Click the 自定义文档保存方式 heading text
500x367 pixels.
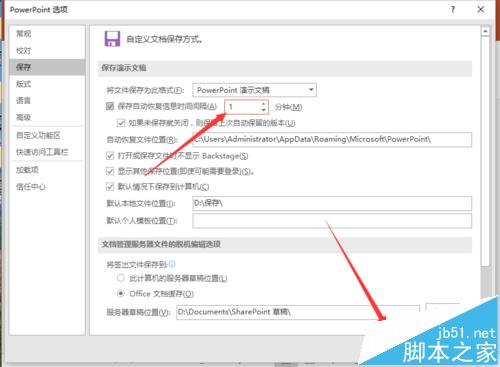164,39
